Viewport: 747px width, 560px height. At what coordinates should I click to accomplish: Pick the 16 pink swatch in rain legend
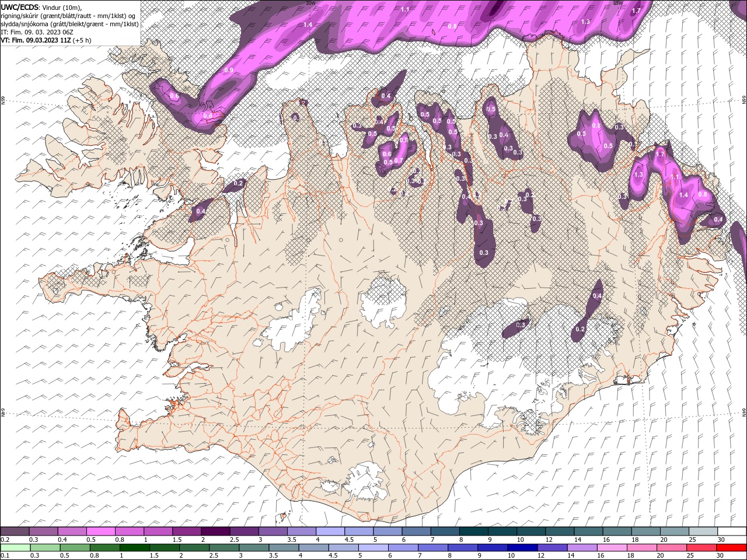tap(612, 548)
